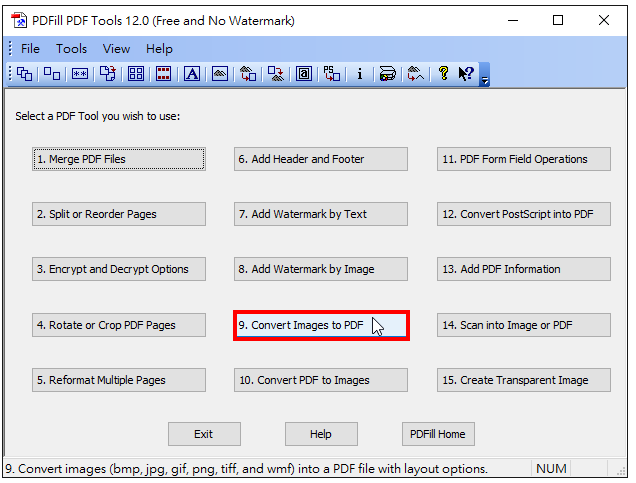636x483 pixels.
Task: Choose 13. Add PDF Information
Action: tap(524, 269)
